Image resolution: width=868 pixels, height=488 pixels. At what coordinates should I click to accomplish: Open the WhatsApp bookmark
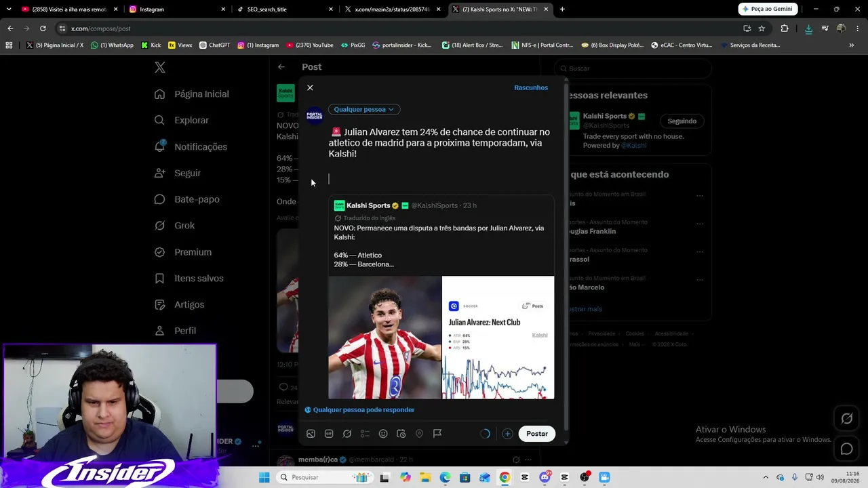112,45
